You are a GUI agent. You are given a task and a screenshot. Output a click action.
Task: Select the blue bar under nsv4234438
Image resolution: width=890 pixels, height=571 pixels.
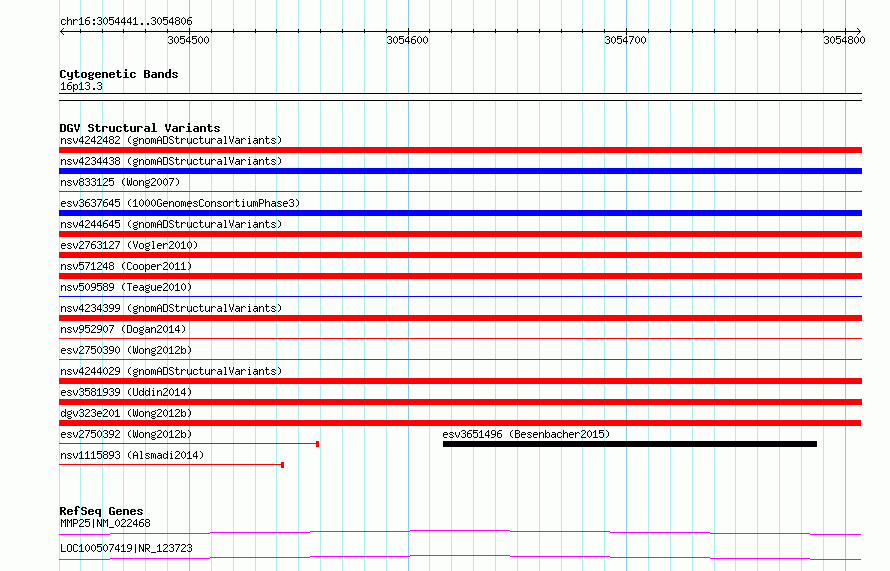coord(460,171)
